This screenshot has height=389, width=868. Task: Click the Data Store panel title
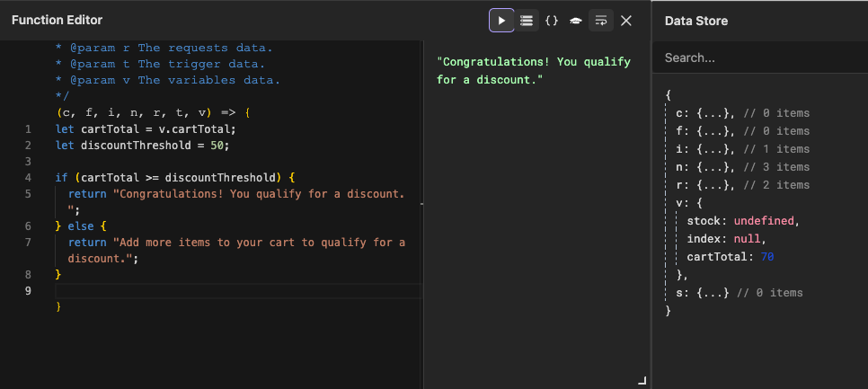(696, 21)
